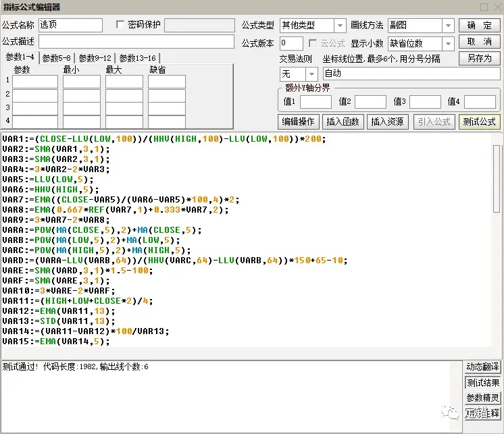Click the code editor vertical scrollbar thumb
The width and height of the screenshot is (504, 434).
point(497,178)
